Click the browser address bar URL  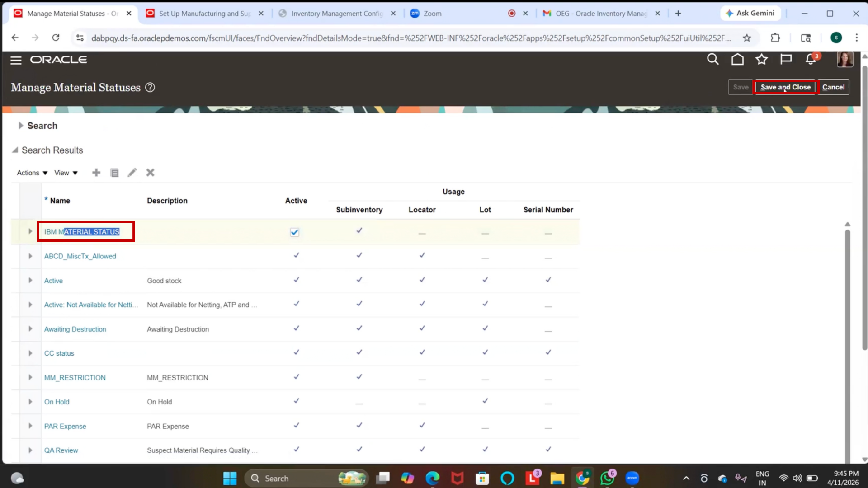coord(410,38)
